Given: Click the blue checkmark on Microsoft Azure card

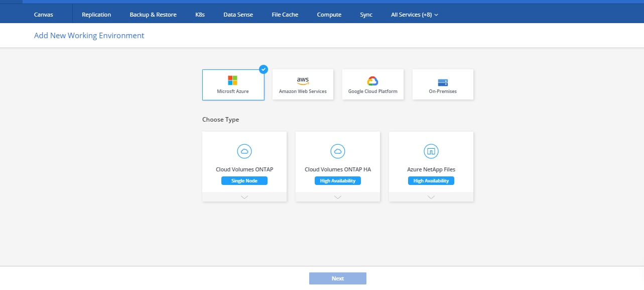Looking at the screenshot, I should tap(264, 69).
